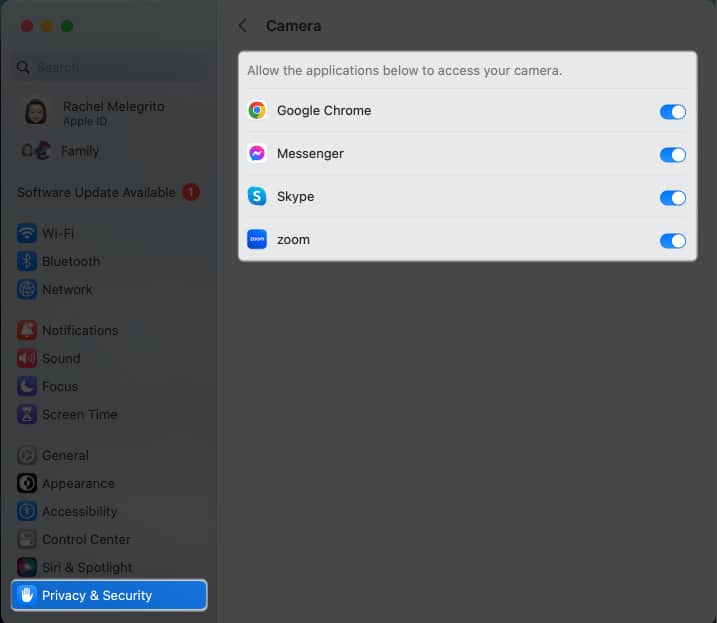Click the Camera page title
The height and width of the screenshot is (623, 717).
pyautogui.click(x=293, y=26)
